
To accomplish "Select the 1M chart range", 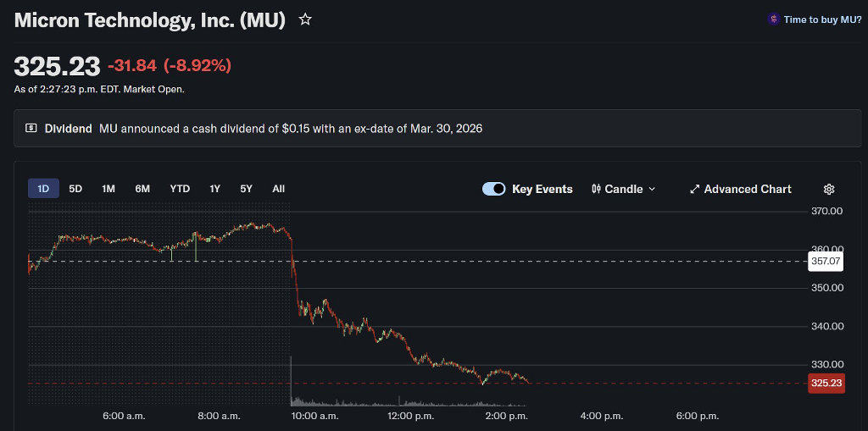I will point(108,189).
